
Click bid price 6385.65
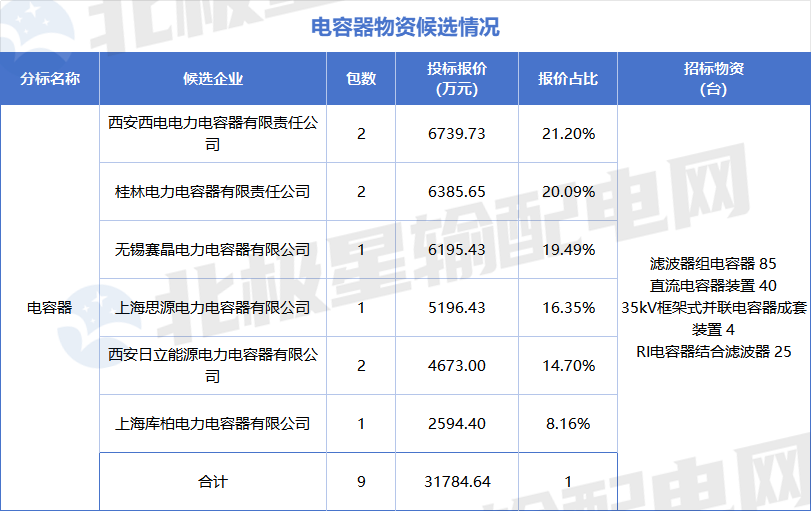tap(457, 192)
